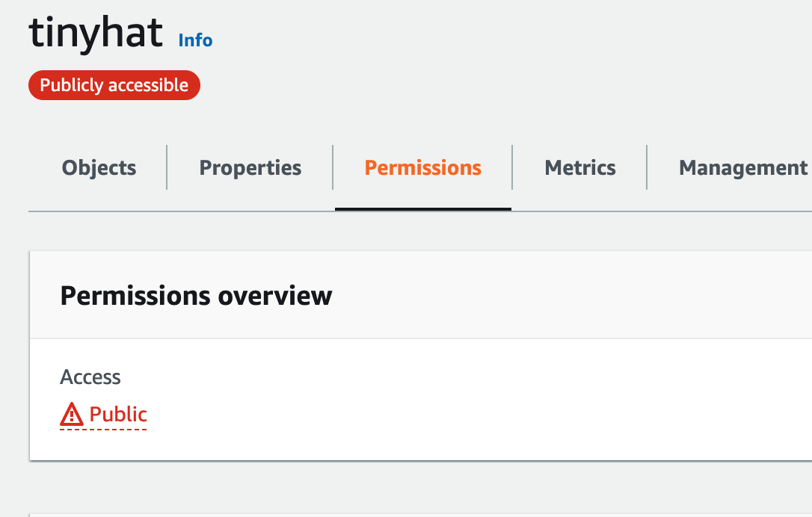812x517 pixels.
Task: Switch to the Objects tab
Action: pyautogui.click(x=99, y=167)
